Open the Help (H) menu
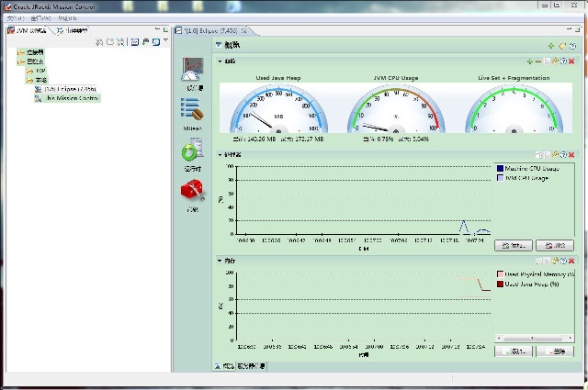The width and height of the screenshot is (588, 390). [67, 18]
